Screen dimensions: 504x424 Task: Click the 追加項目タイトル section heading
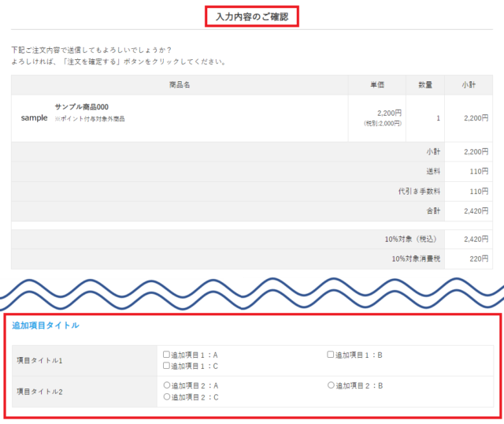(46, 325)
